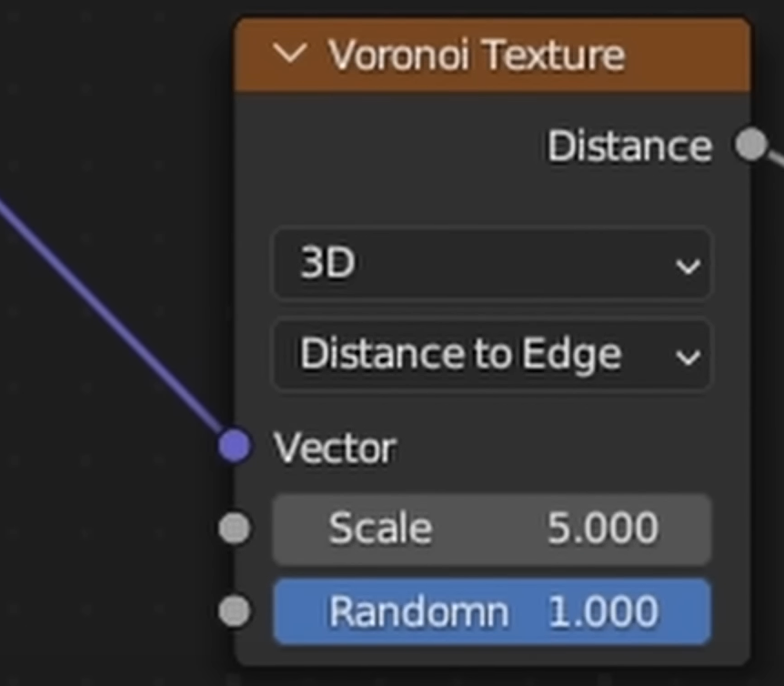Viewport: 784px width, 686px height.
Task: Click the arrow on the 3D dropdown
Action: (x=689, y=266)
